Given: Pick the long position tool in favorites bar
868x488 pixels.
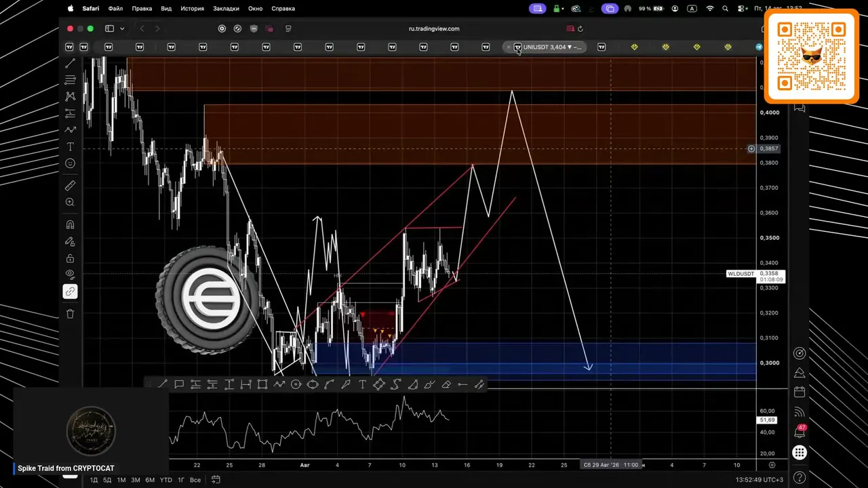Looking at the screenshot, I should [196, 384].
